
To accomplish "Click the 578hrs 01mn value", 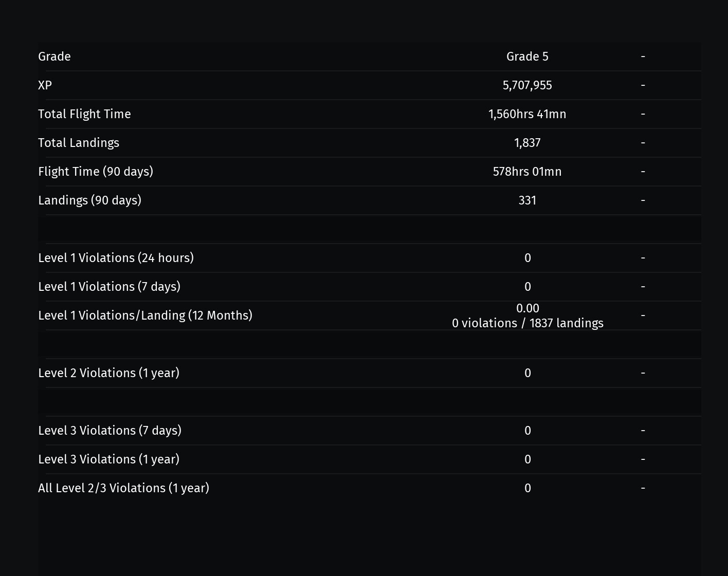I will (527, 172).
